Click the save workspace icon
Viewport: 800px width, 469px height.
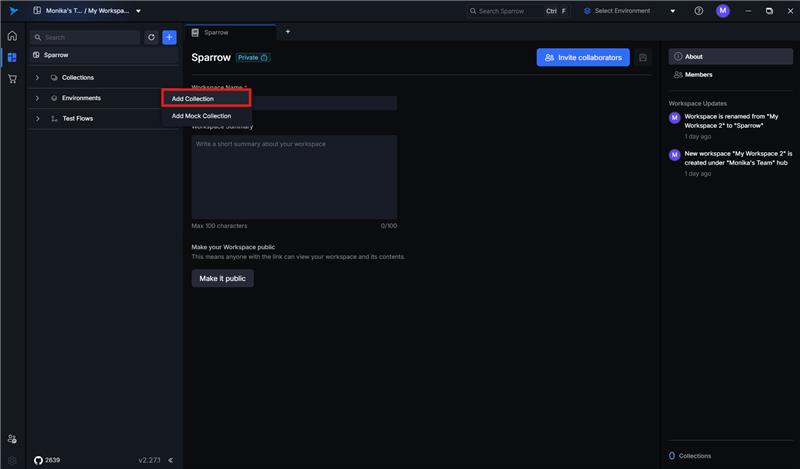[643, 58]
